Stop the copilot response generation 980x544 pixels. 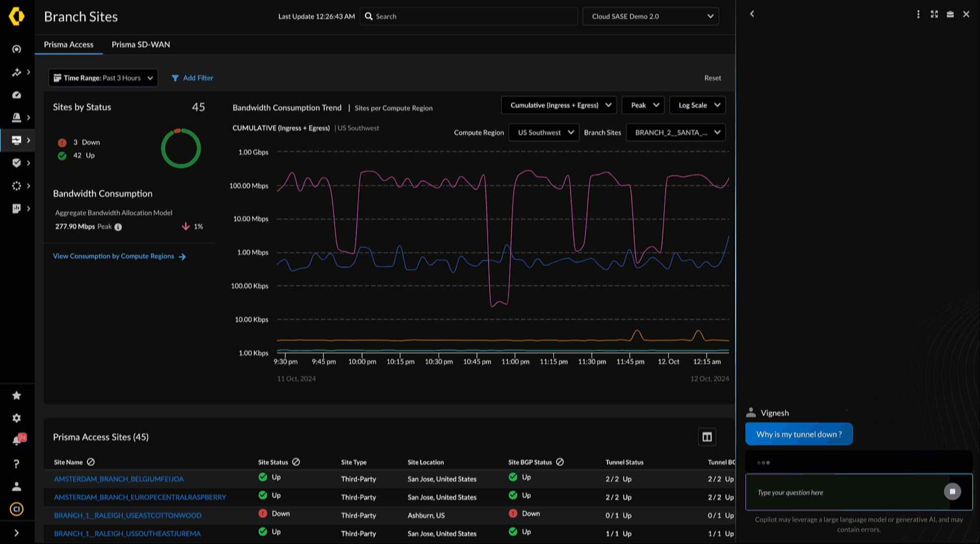pos(952,491)
